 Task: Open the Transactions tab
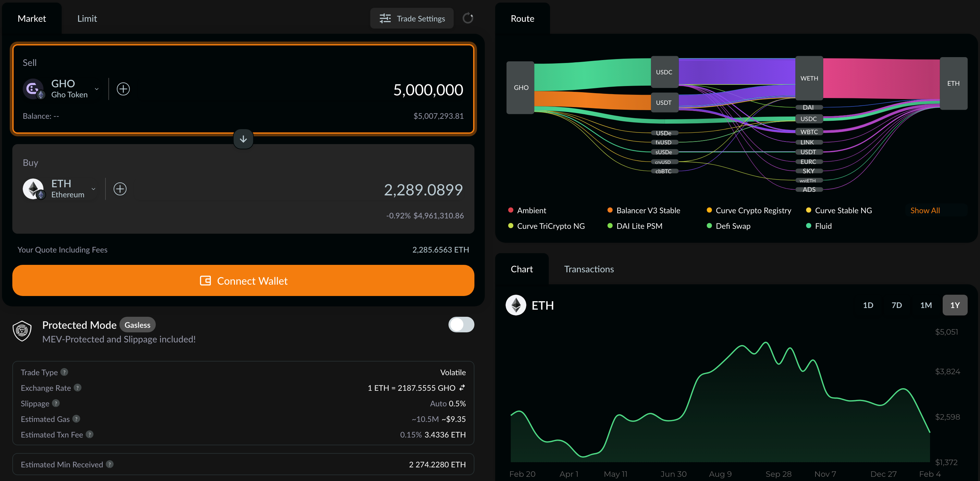[x=589, y=269]
